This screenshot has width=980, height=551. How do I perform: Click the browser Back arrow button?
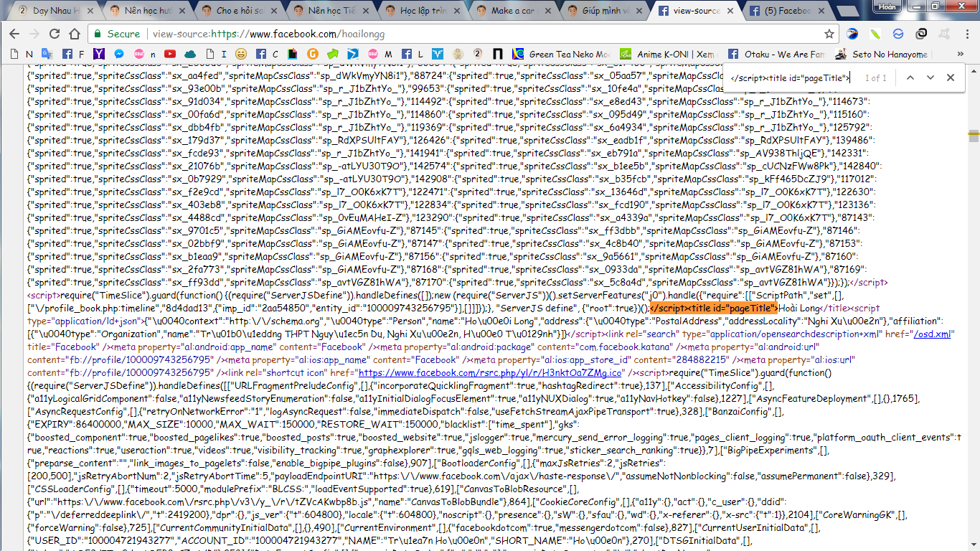[x=13, y=34]
